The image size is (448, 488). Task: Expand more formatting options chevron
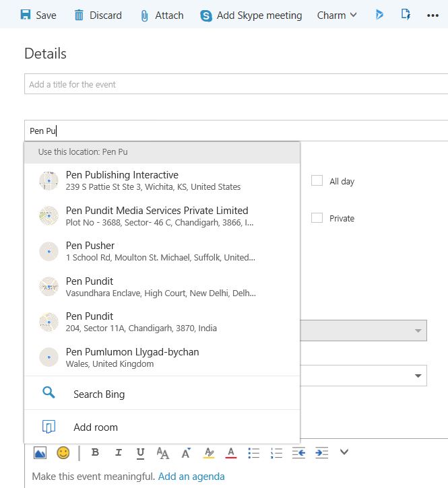pos(344,452)
